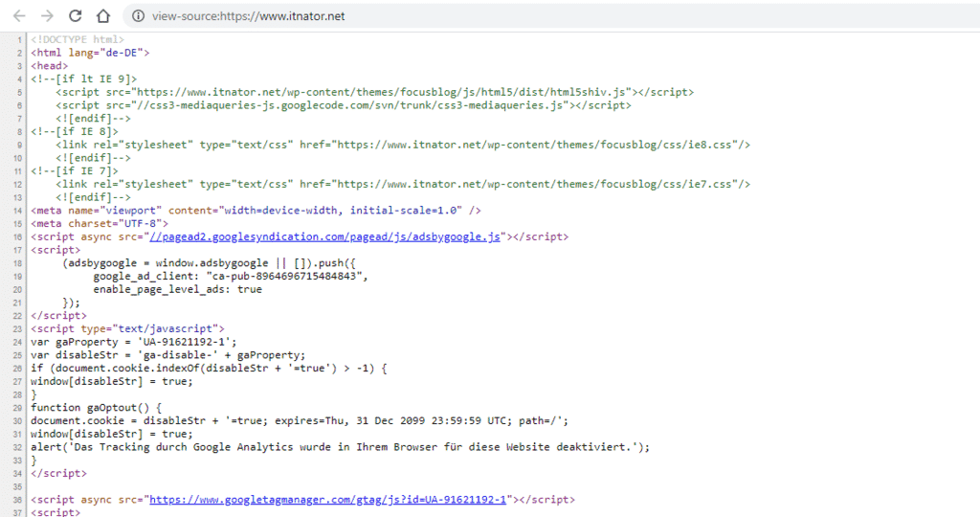Click the browser forward arrow
The height and width of the screenshot is (517, 980).
coord(47,16)
